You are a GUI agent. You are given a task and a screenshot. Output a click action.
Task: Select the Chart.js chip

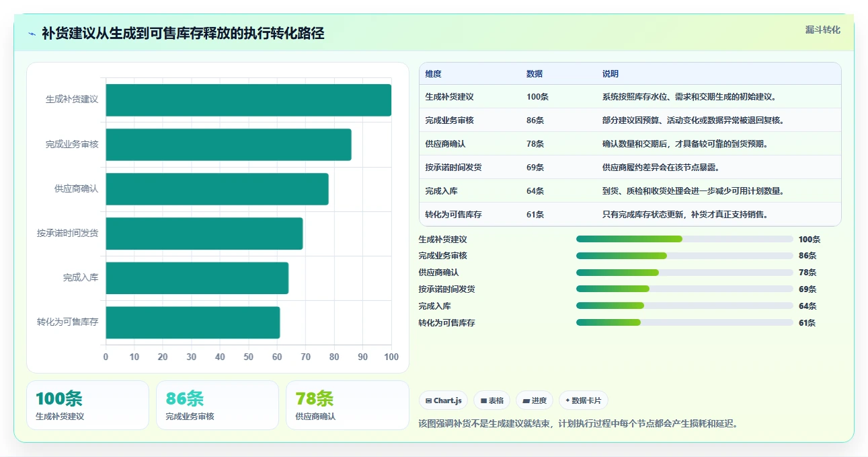click(443, 400)
